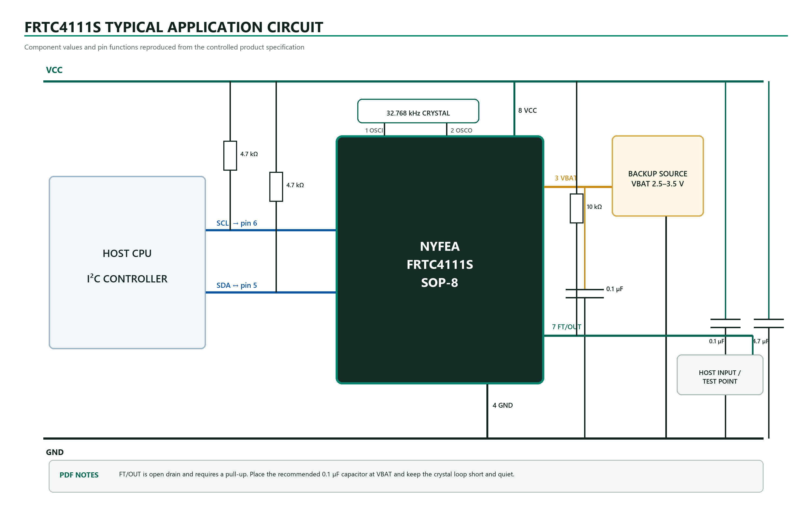Click the VCC 0.1 µF decoupling capacitor symbol
Image resolution: width=812 pixels, height=514 pixels.
click(x=725, y=323)
